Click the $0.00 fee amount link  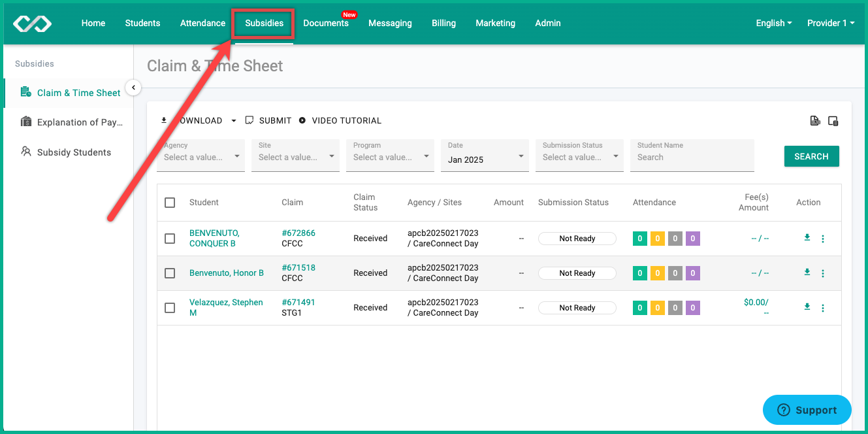(756, 302)
